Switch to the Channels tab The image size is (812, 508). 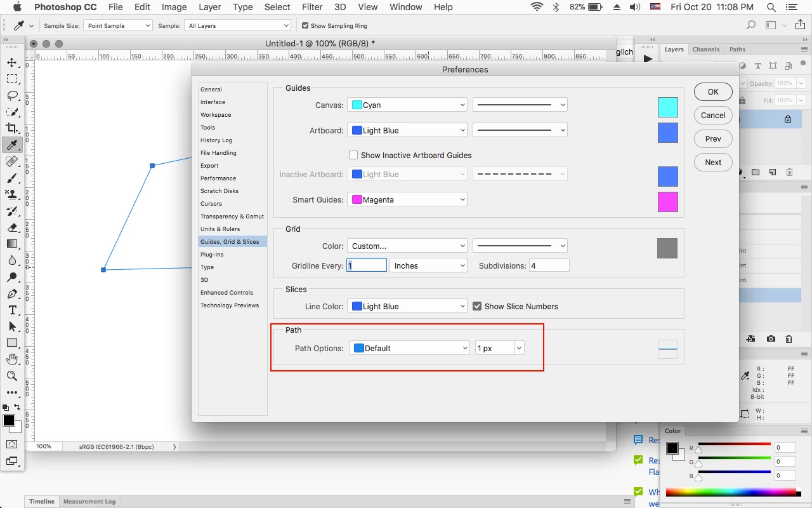pos(706,50)
